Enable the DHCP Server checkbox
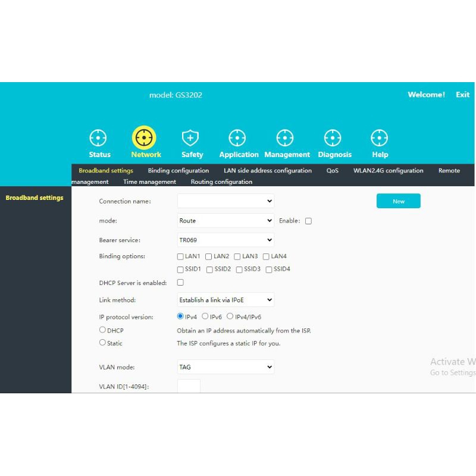This screenshot has height=476, width=476. 180,283
